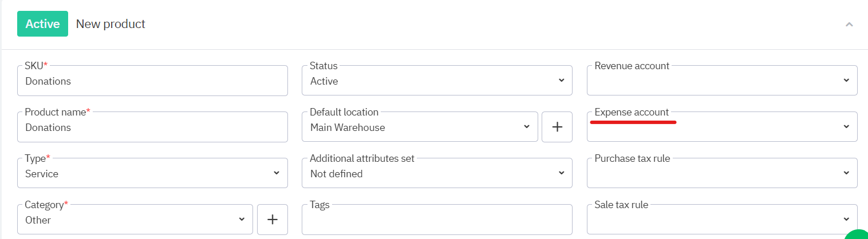Viewport: 868px width, 239px height.
Task: Click the New product panel title
Action: coord(111,24)
